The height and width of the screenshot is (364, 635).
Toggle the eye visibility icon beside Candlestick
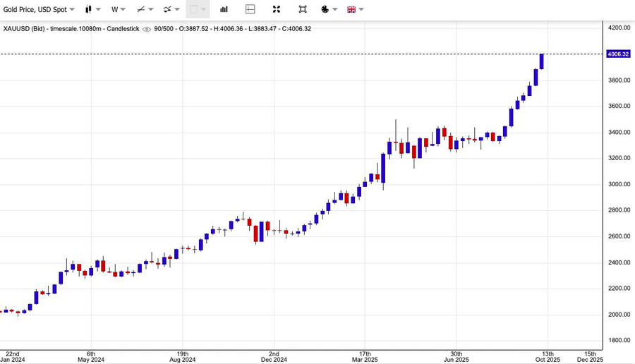click(x=146, y=29)
